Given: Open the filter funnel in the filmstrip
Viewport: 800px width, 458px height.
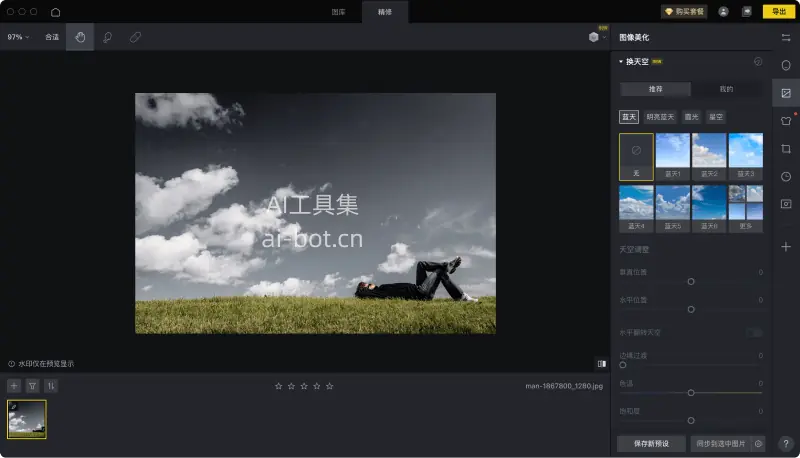Looking at the screenshot, I should tap(32, 386).
